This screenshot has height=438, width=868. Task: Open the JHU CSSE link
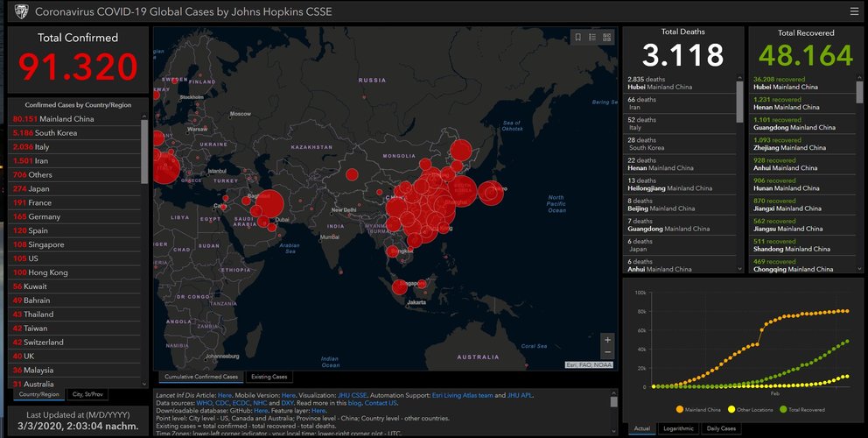point(352,395)
